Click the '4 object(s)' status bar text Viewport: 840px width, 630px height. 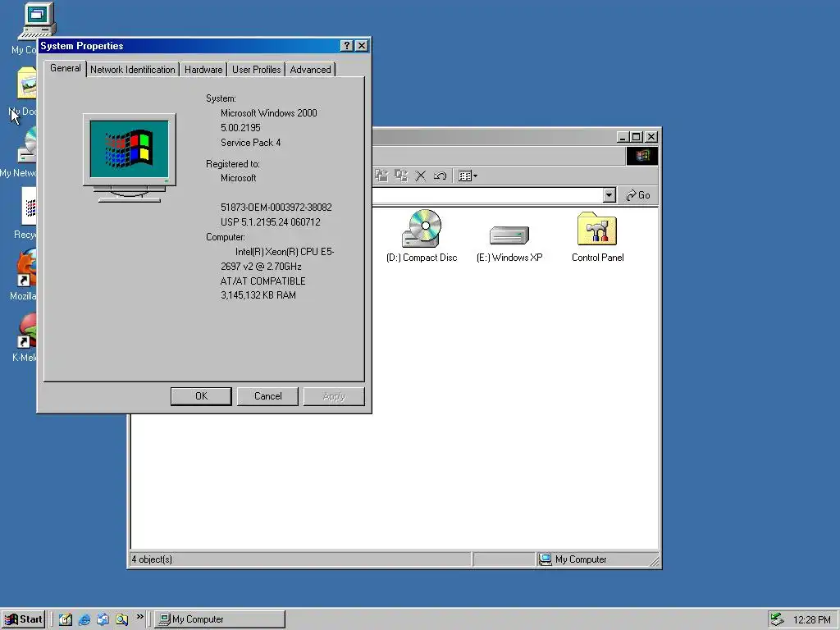(x=152, y=559)
